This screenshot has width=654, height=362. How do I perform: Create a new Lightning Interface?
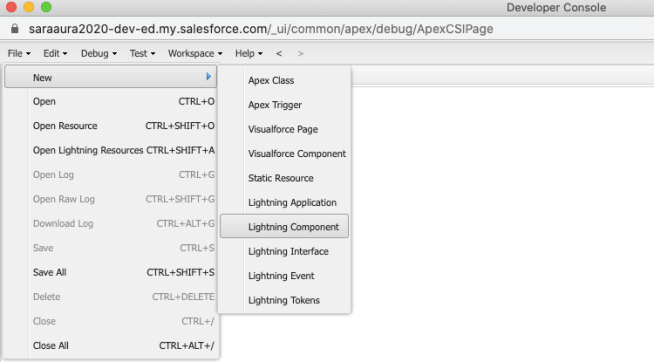(284, 251)
